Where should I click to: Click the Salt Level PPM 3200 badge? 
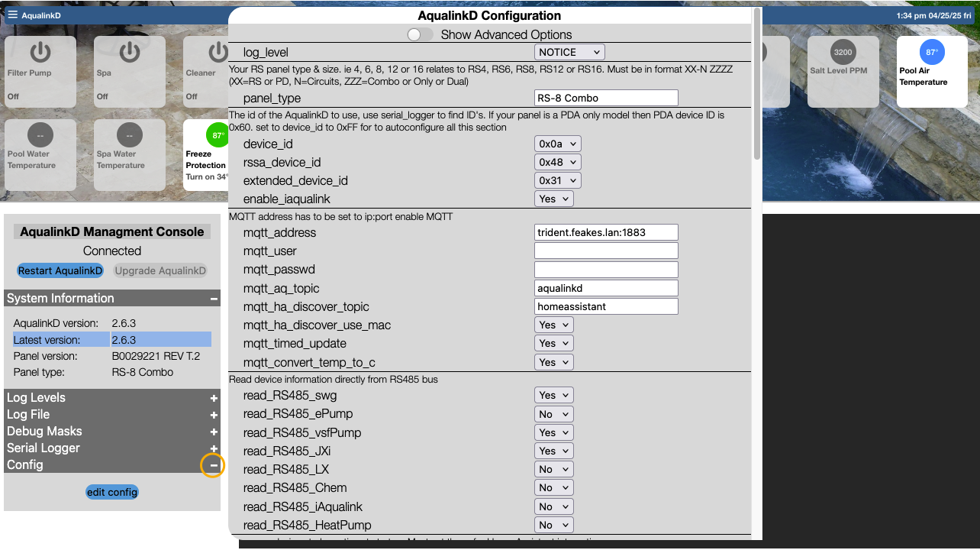tap(843, 52)
